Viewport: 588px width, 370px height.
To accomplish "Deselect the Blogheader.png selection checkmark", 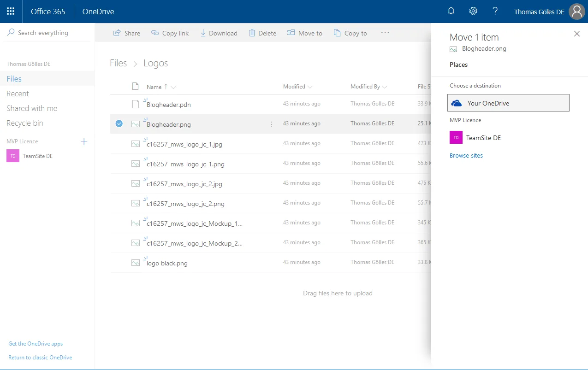I will (x=119, y=123).
